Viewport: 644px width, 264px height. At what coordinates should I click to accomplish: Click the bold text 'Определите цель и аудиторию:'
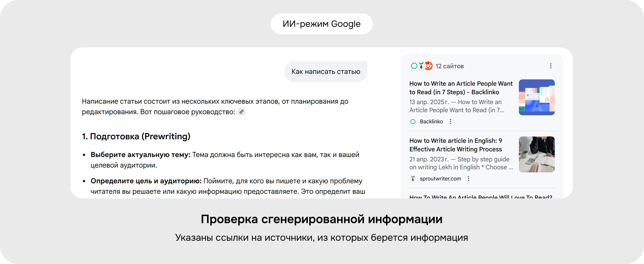(146, 181)
